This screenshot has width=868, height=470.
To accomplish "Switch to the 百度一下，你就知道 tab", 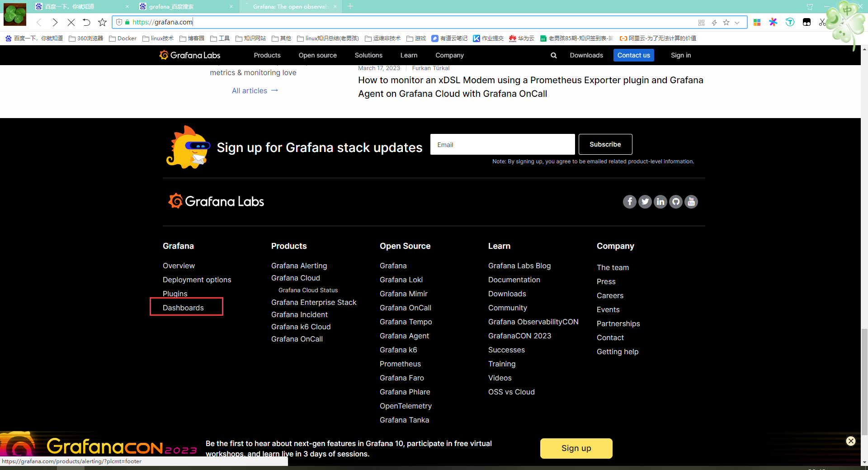I will (81, 7).
